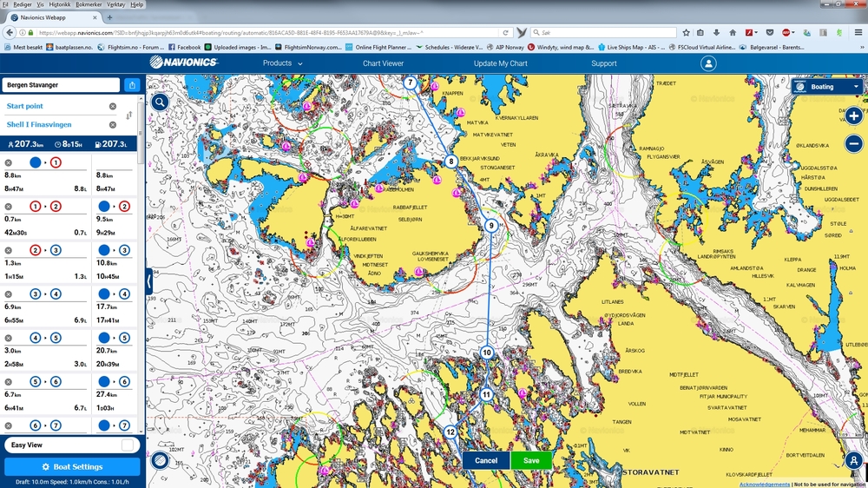The image size is (868, 488).
Task: Delete the leg from waypoint 1 to 2
Action: click(9, 207)
